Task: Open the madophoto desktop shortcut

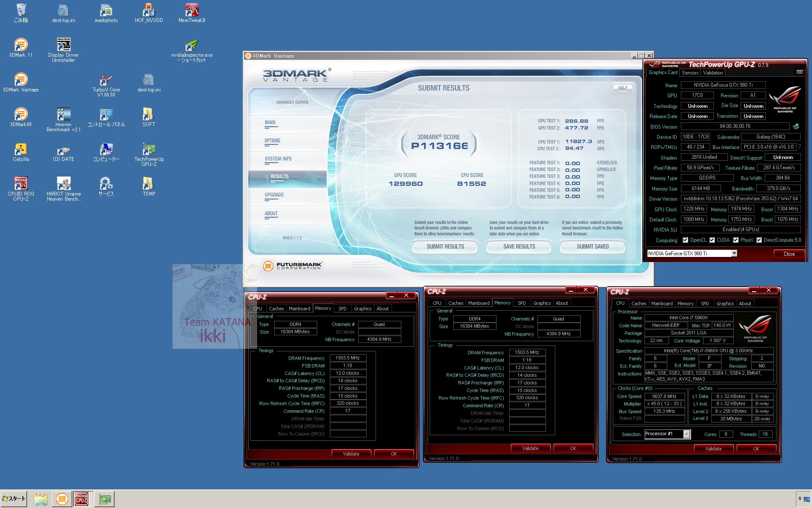Action: pyautogui.click(x=106, y=13)
